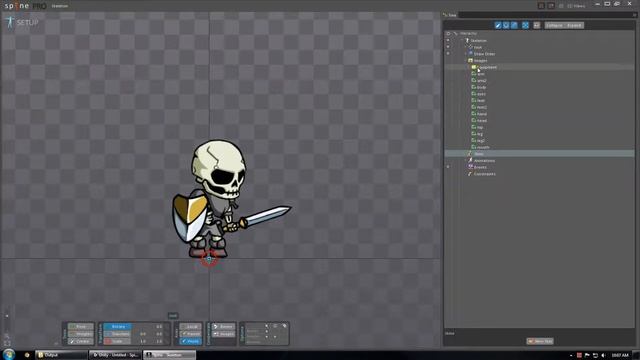Toggle attachments filter icon in tree toolbar
Image resolution: width=640 pixels, height=360 pixels.
tap(514, 25)
